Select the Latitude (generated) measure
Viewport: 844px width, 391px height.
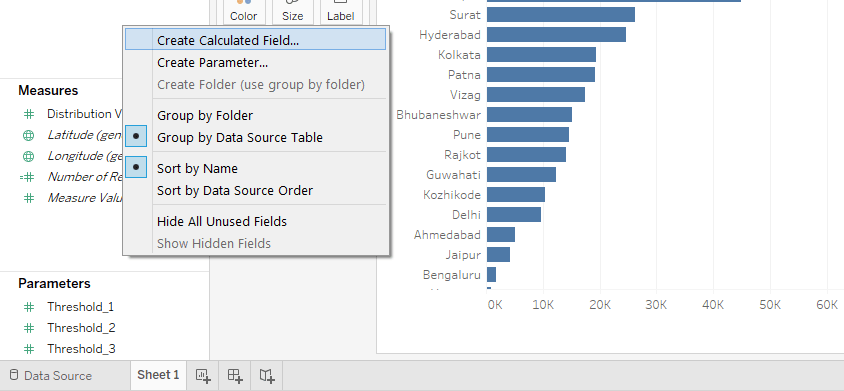pyautogui.click(x=85, y=135)
